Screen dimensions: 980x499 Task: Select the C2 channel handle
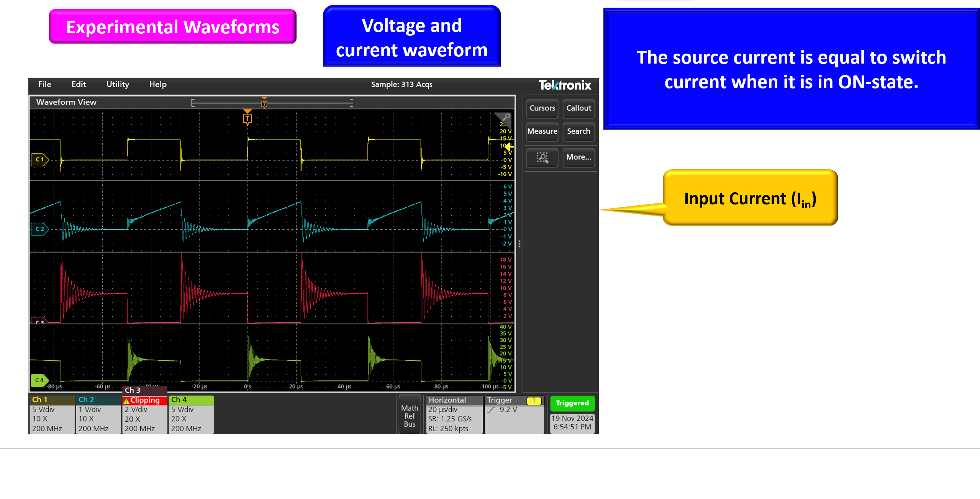[x=40, y=229]
